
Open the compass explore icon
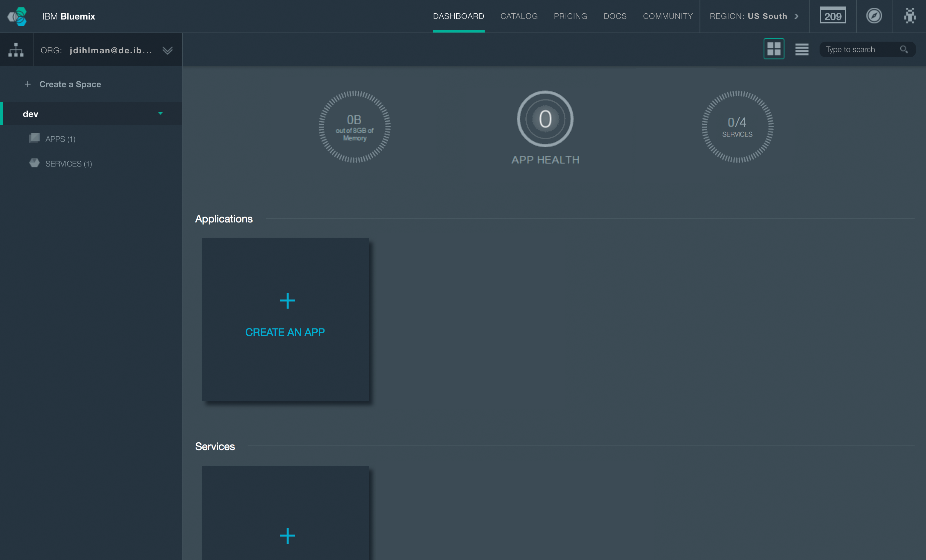[874, 16]
